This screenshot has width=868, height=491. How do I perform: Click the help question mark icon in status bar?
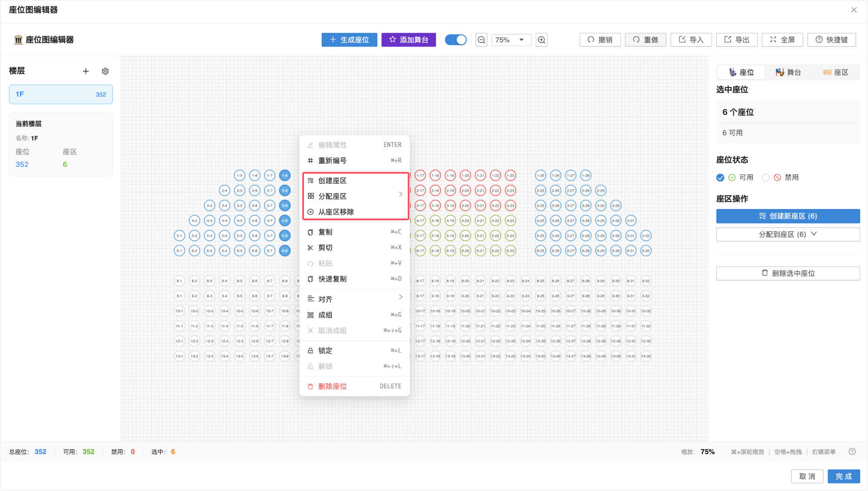852,451
